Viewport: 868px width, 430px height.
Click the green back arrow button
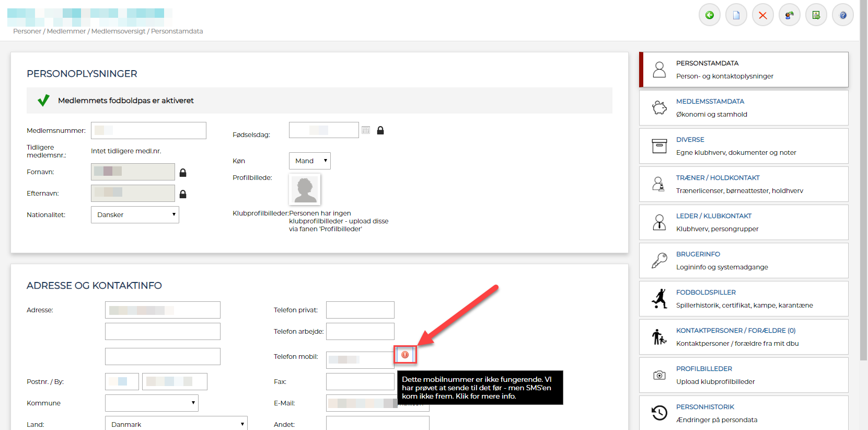click(710, 15)
